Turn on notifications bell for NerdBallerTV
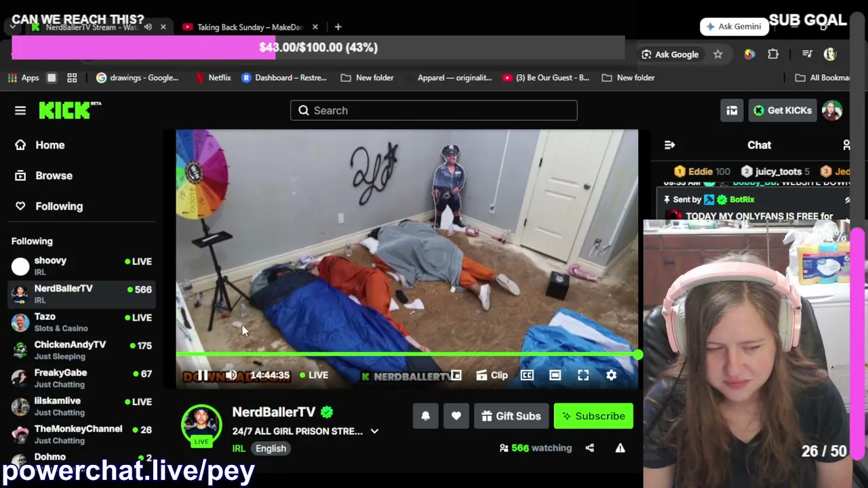This screenshot has height=488, width=868. coord(426,416)
